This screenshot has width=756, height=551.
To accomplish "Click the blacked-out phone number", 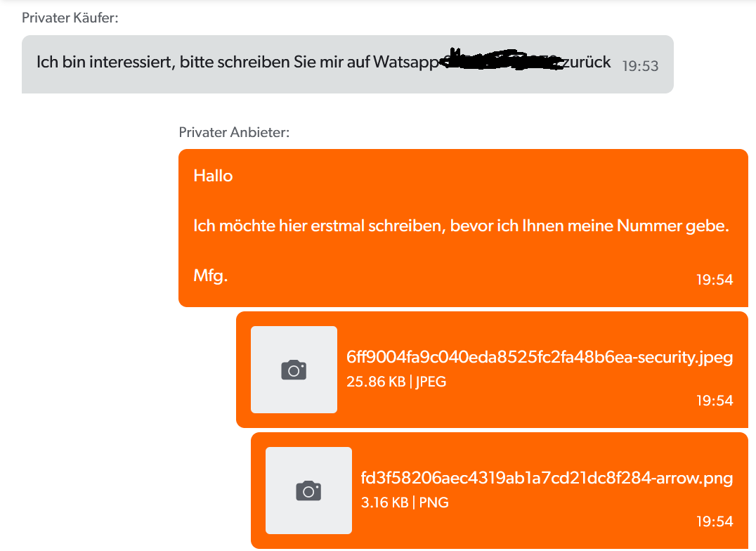I will (x=502, y=60).
